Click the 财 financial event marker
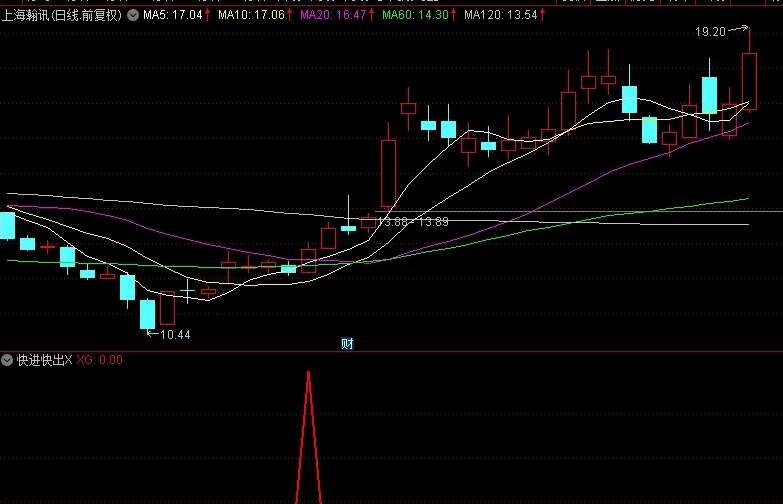The image size is (783, 504). (347, 344)
